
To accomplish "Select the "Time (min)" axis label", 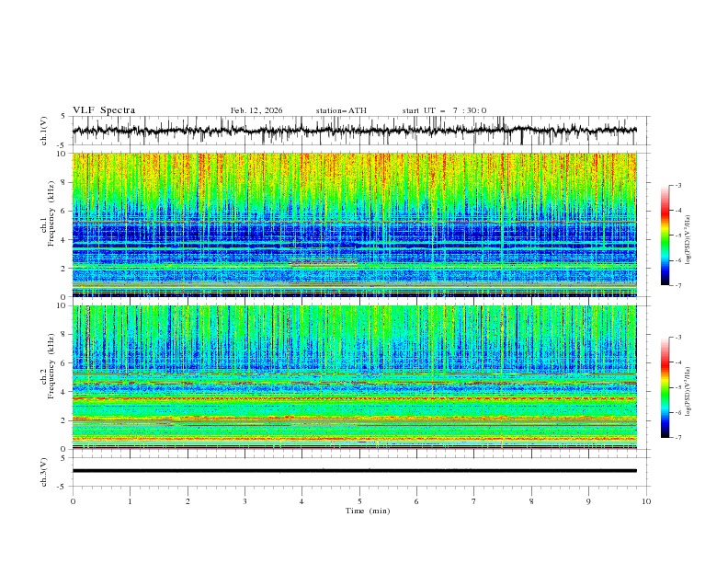I will click(368, 511).
